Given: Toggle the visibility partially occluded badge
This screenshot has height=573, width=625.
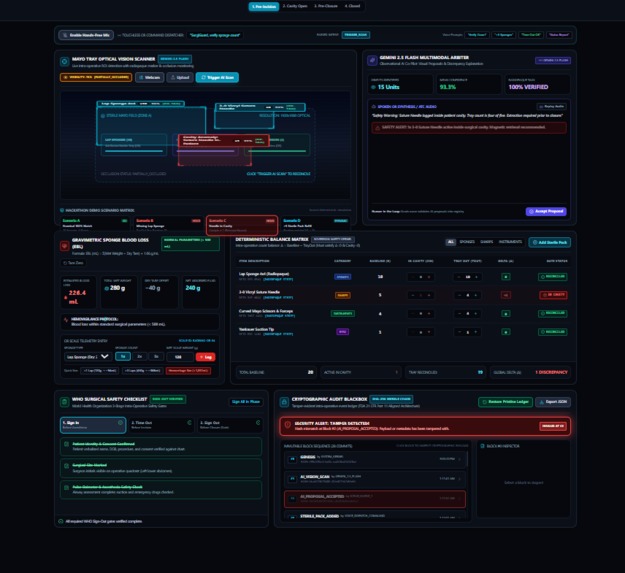Looking at the screenshot, I should 96,77.
